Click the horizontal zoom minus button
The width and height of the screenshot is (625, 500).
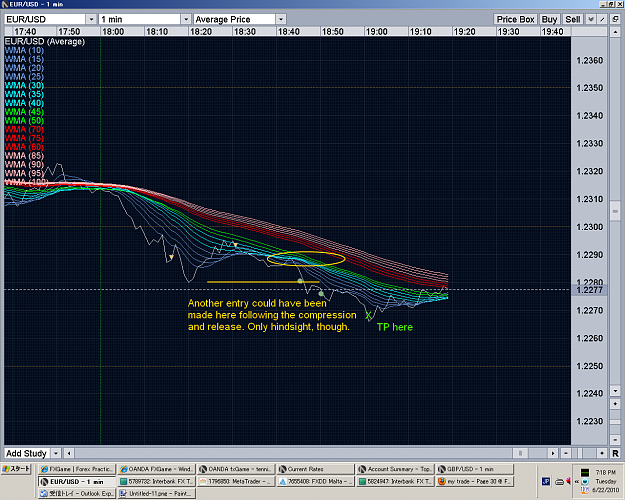tap(566, 453)
